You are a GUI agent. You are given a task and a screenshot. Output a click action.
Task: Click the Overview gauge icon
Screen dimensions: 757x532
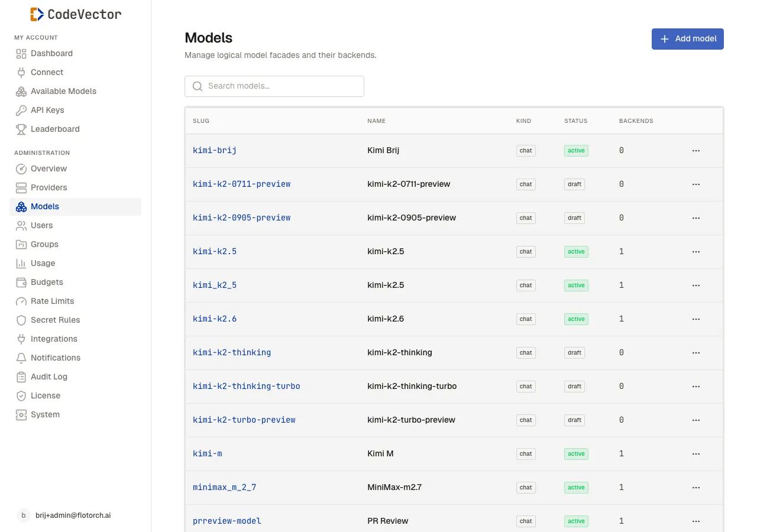(x=21, y=168)
